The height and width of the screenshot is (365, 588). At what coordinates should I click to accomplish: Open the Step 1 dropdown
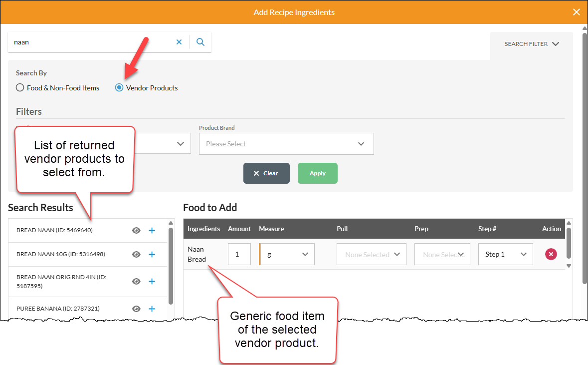coord(506,254)
